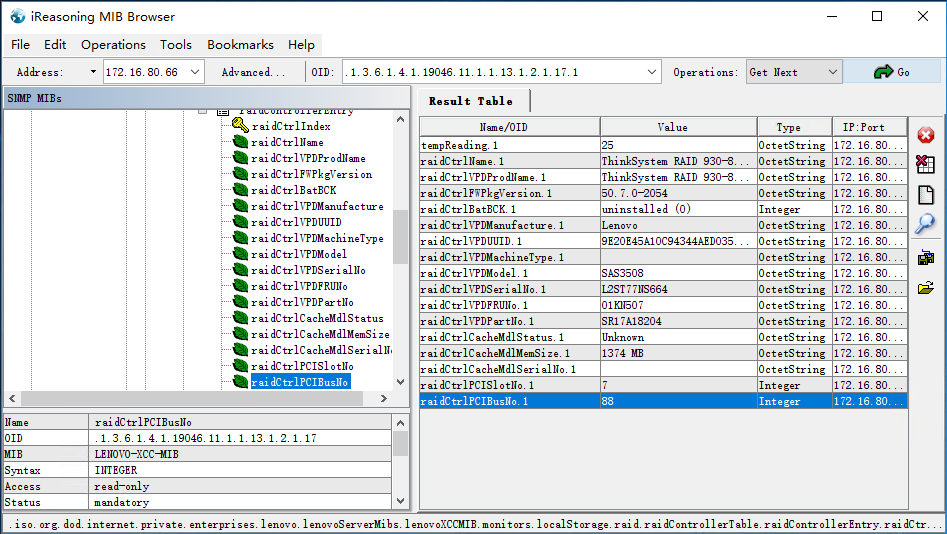Image resolution: width=947 pixels, height=534 pixels.
Task: Open the Operations Get Next dropdown
Action: pos(794,72)
